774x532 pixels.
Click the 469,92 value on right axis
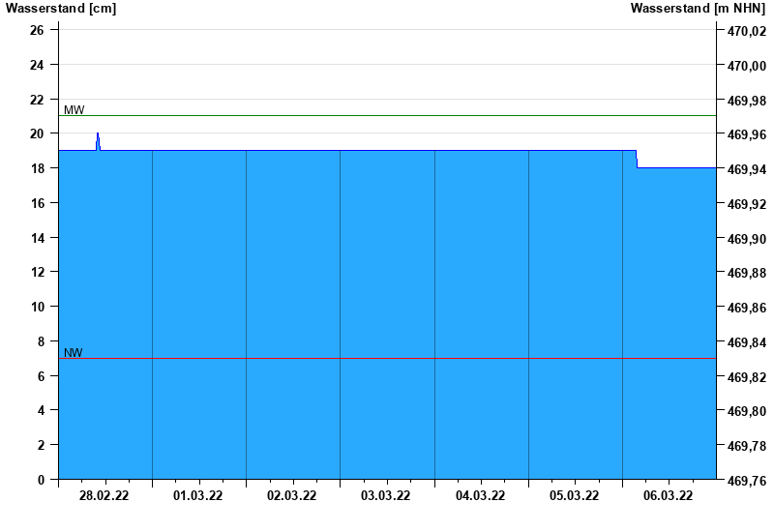click(x=747, y=204)
